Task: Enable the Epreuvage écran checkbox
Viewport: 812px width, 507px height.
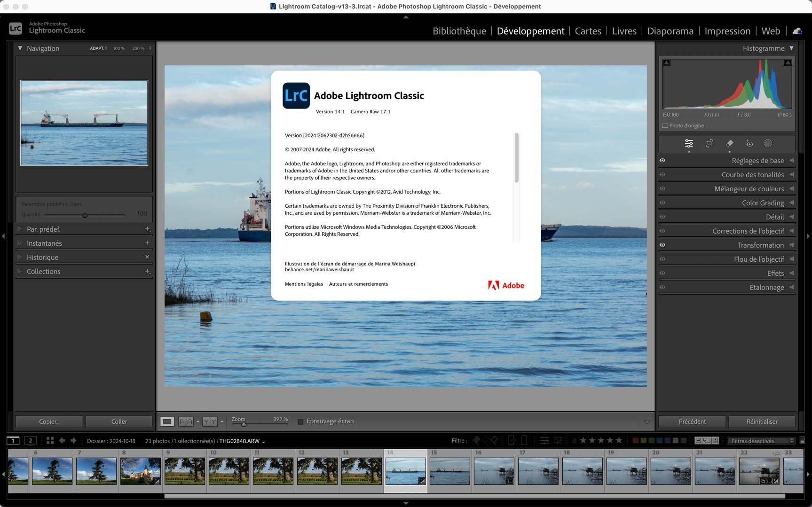Action: [x=300, y=421]
